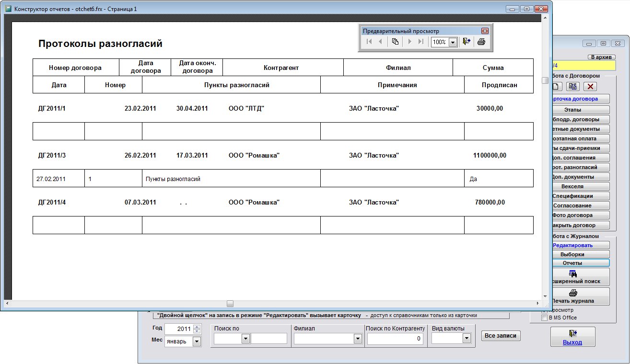The image size is (630, 364).
Task: Expand the Вид валюты dropdown
Action: pos(467,339)
